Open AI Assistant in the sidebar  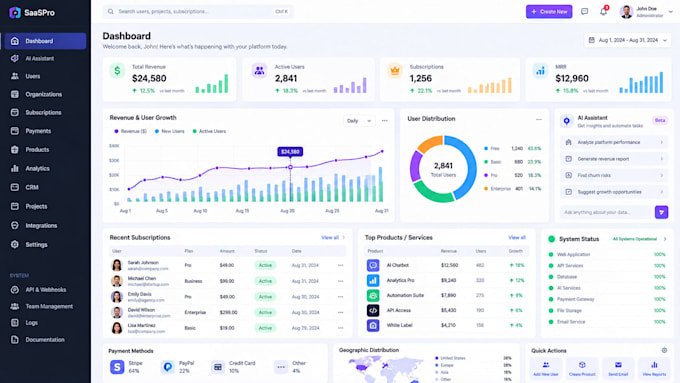tap(46, 59)
